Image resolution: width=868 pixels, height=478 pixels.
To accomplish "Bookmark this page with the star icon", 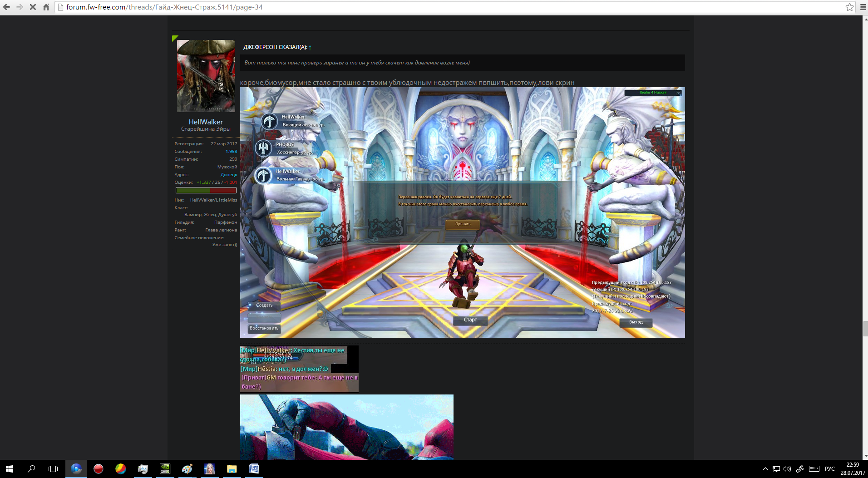I will [849, 7].
